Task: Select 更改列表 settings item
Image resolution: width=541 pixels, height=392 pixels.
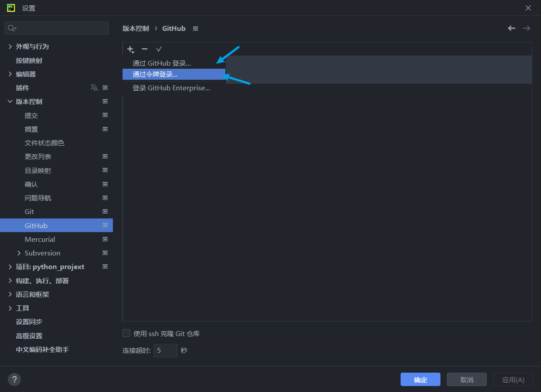Action: [38, 156]
